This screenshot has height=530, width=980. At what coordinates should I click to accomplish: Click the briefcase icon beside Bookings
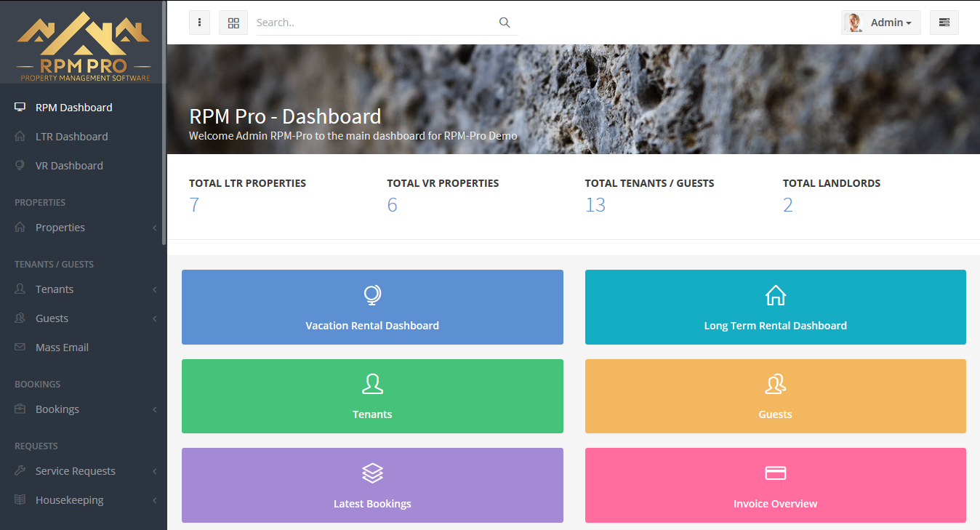coord(20,409)
